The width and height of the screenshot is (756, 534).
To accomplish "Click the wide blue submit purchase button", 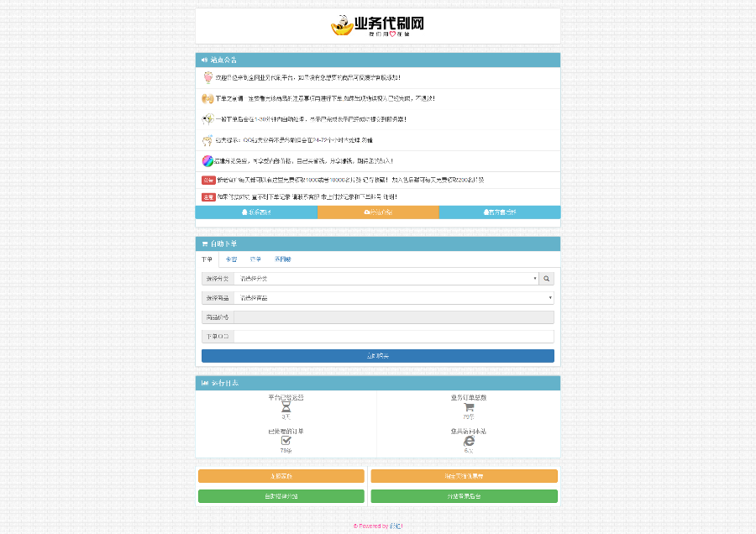I will [377, 356].
